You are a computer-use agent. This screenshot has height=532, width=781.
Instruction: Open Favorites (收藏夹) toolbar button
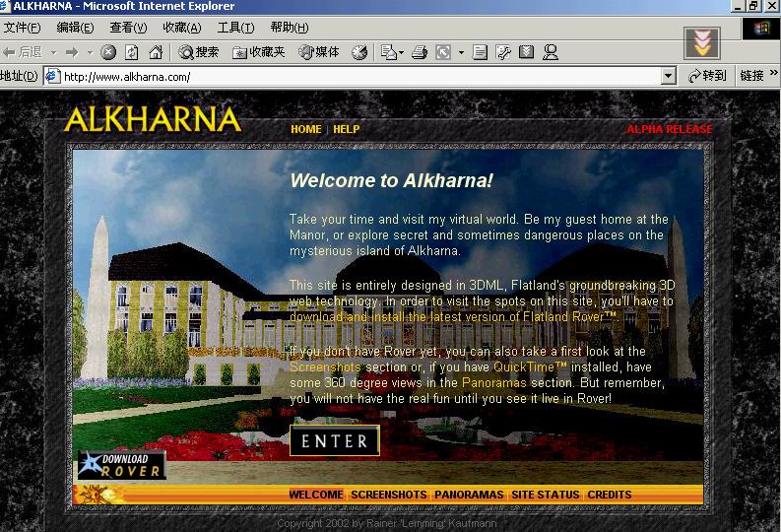point(258,52)
